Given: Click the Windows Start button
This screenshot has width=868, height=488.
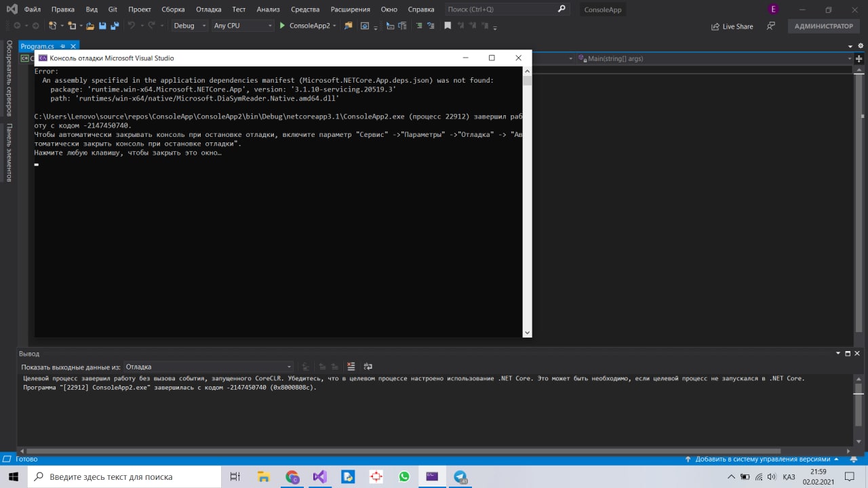Looking at the screenshot, I should [14, 476].
